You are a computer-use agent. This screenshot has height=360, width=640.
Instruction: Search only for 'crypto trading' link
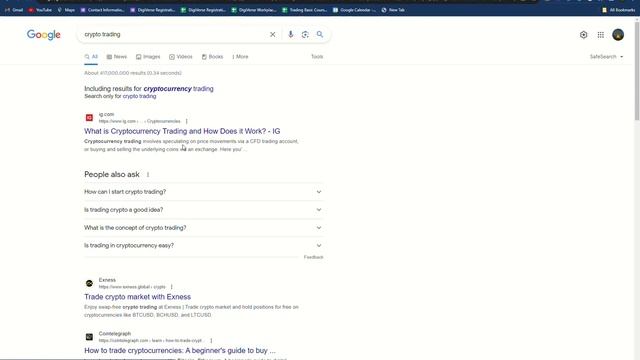(x=139, y=96)
